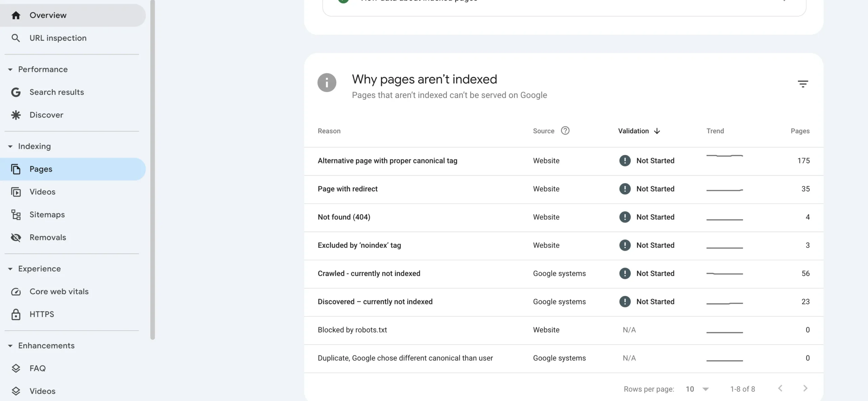Open Page with redirect row
Screen dimensions: 868x401
pos(564,189)
